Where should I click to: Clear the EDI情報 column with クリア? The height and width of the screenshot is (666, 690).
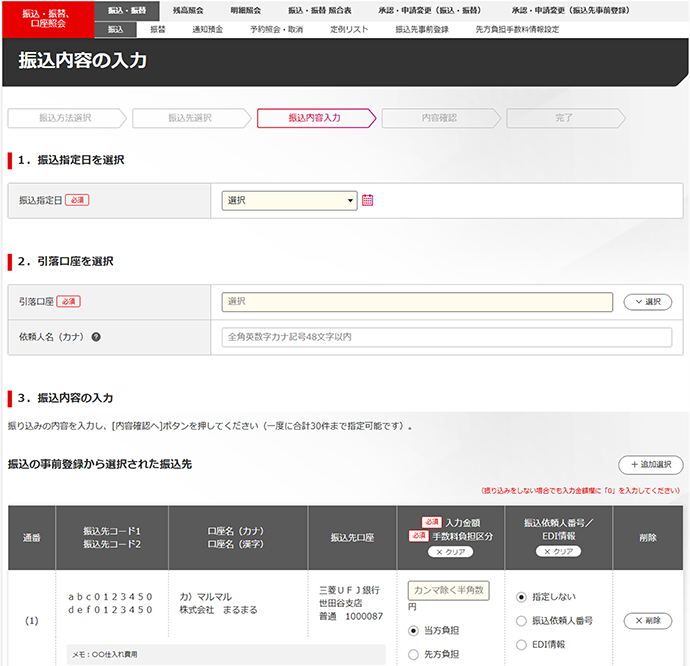[x=561, y=552]
